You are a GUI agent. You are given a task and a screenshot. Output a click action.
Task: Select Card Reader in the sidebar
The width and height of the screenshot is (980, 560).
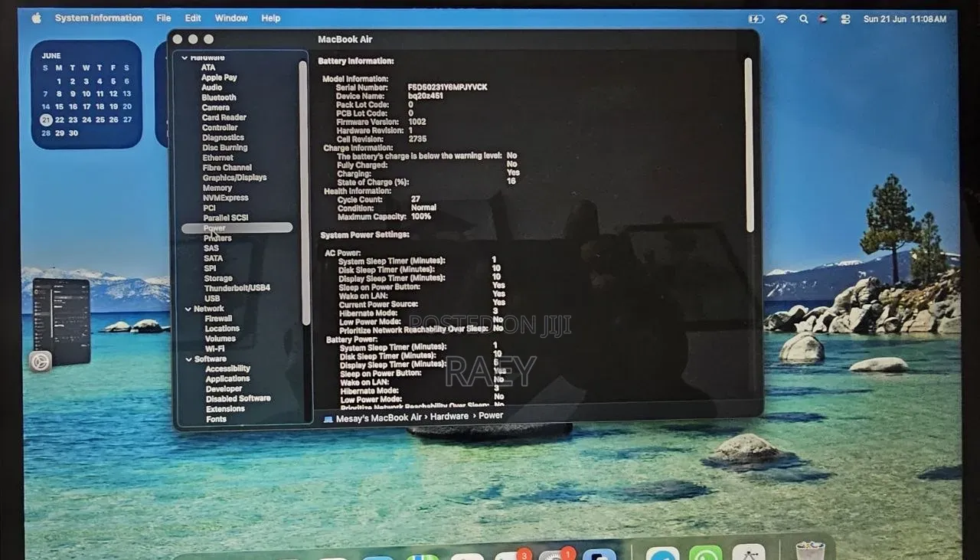[224, 117]
